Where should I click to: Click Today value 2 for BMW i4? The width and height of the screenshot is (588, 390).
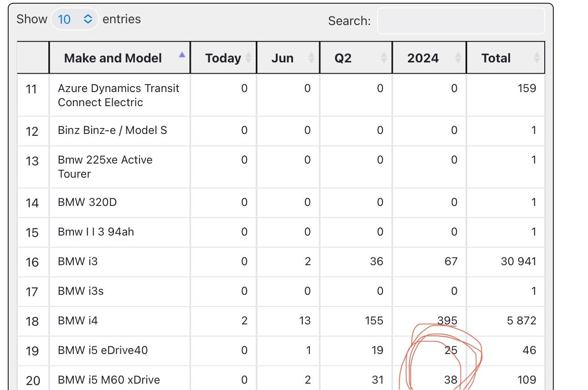pos(244,320)
